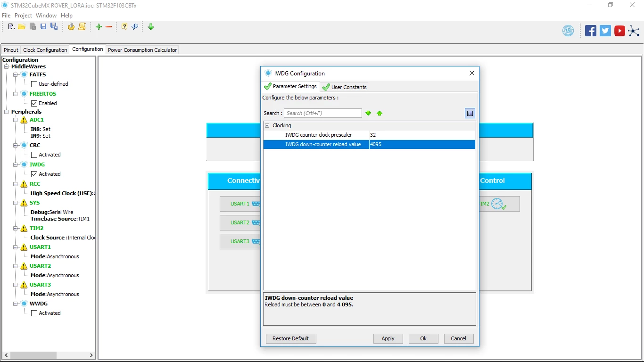
Task: Jump to previous search result arrow
Action: click(380, 113)
